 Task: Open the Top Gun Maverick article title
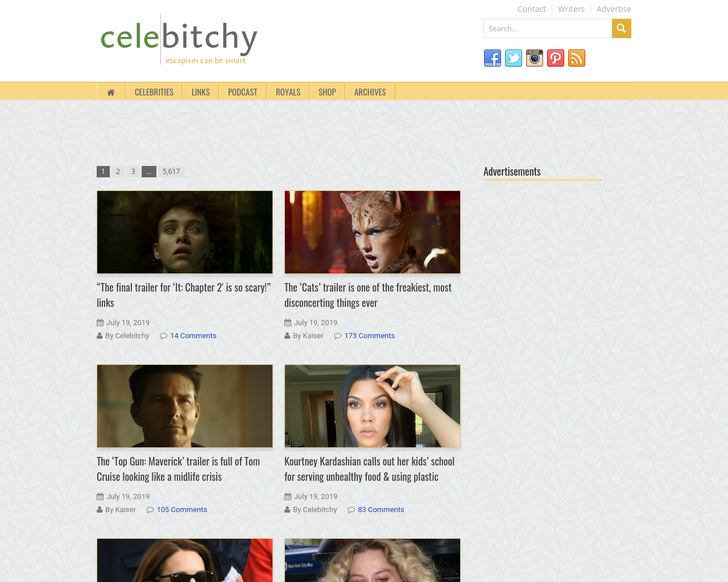click(x=179, y=469)
